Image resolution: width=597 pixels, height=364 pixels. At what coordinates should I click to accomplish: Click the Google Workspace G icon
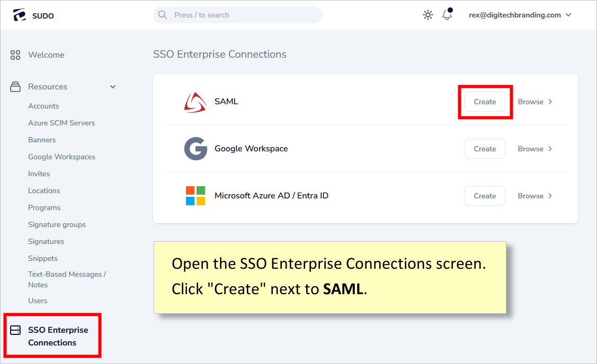195,149
